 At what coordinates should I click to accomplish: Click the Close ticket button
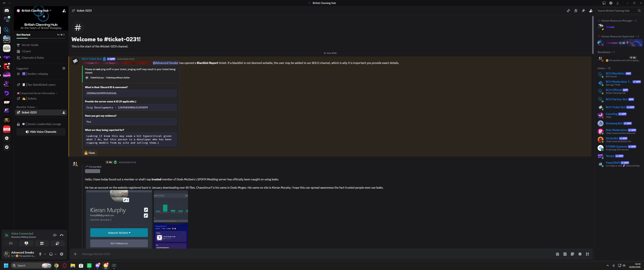(x=89, y=153)
